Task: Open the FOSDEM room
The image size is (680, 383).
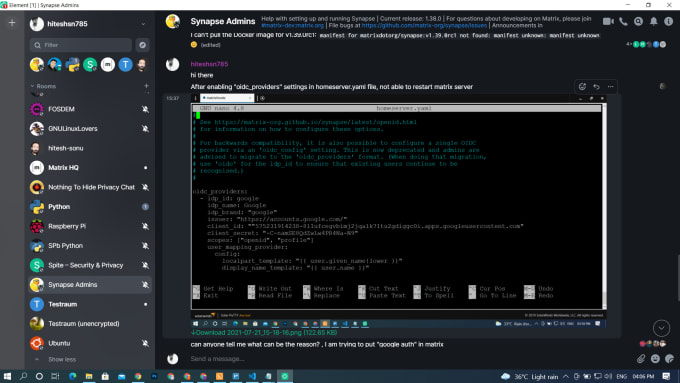Action: 90,109
